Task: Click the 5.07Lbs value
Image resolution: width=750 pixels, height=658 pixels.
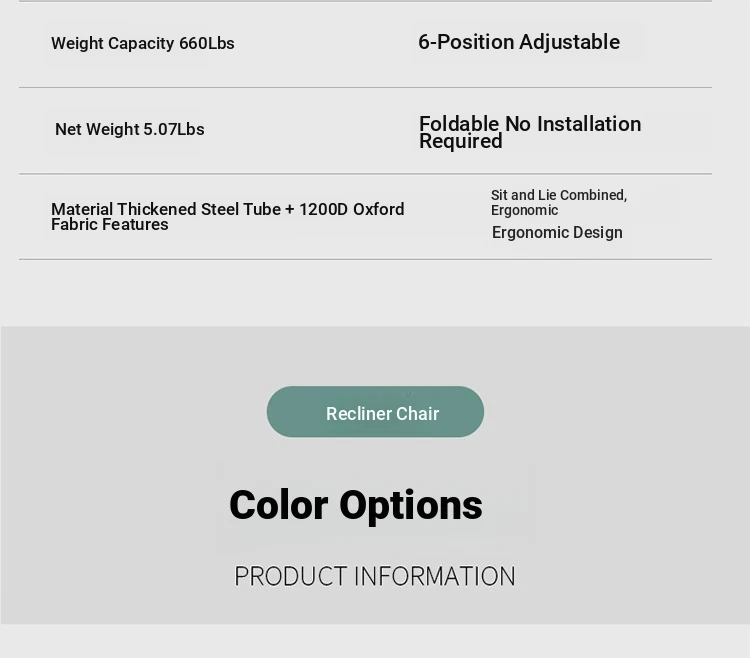Action: 174,129
